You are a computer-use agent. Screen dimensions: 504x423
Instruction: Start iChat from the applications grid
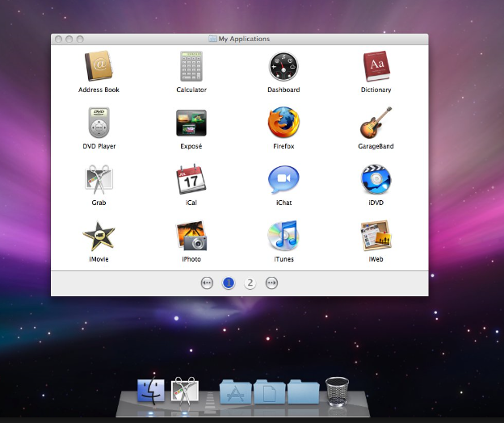[x=283, y=179]
